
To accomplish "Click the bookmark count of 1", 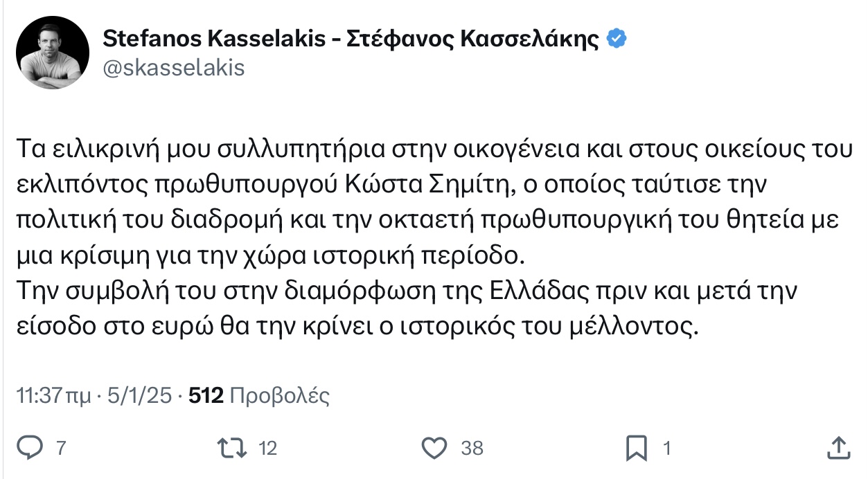I will coord(667,449).
